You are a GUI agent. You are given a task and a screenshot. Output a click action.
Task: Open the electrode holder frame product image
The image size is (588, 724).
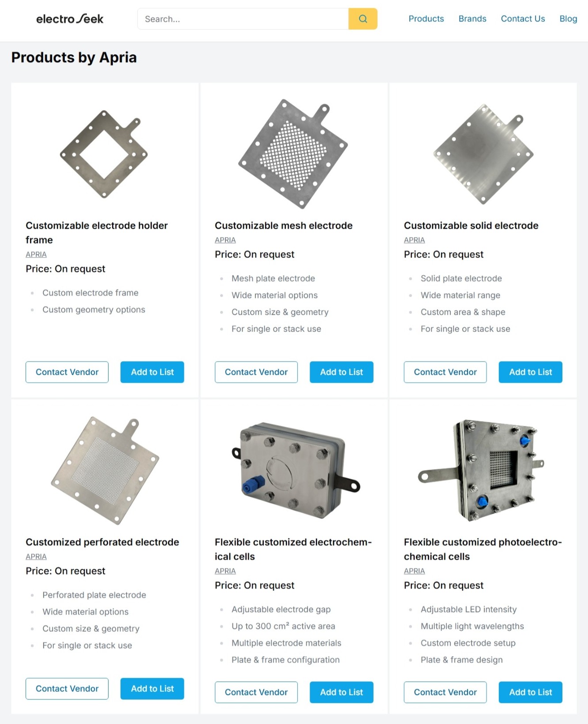[x=105, y=154]
